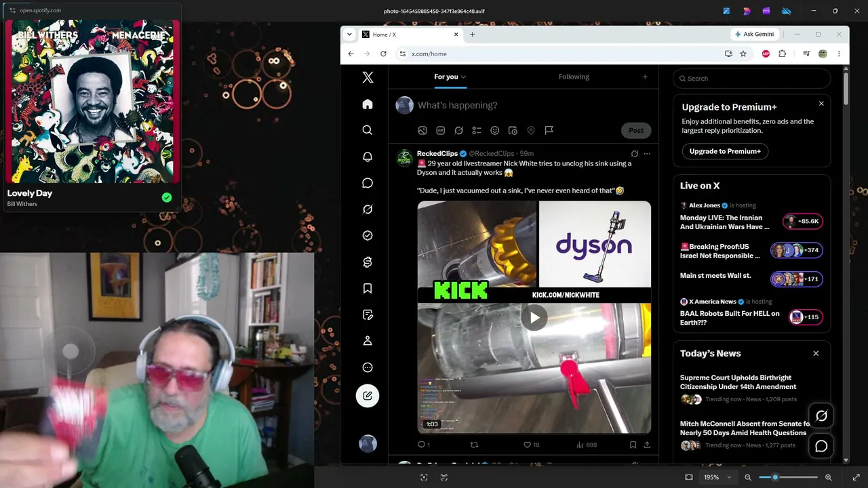Open more options on ReckedClips post

tap(647, 154)
